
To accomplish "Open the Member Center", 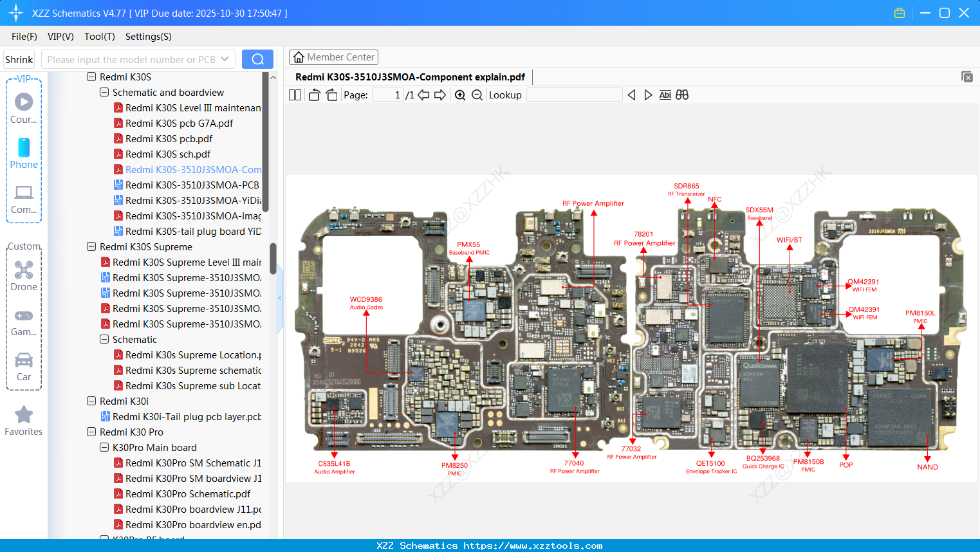I will click(x=333, y=57).
